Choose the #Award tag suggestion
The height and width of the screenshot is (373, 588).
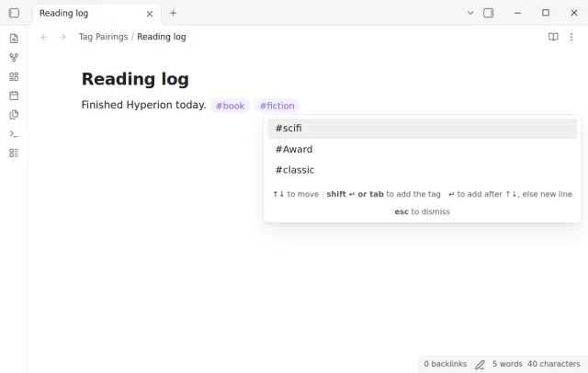click(x=423, y=149)
